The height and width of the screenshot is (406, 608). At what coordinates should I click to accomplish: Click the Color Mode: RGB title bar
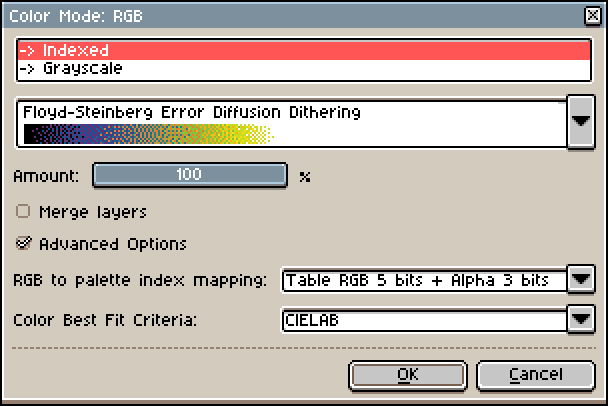point(293,16)
